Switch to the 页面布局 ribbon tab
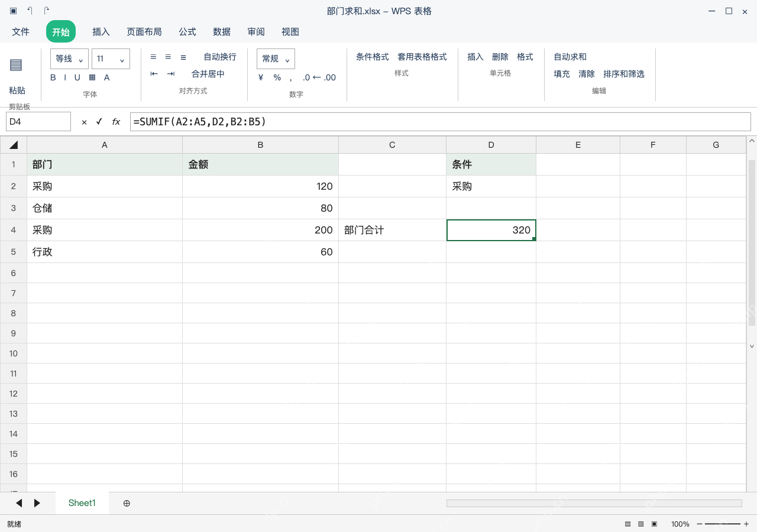Screen dimensions: 757x532 click(x=144, y=32)
